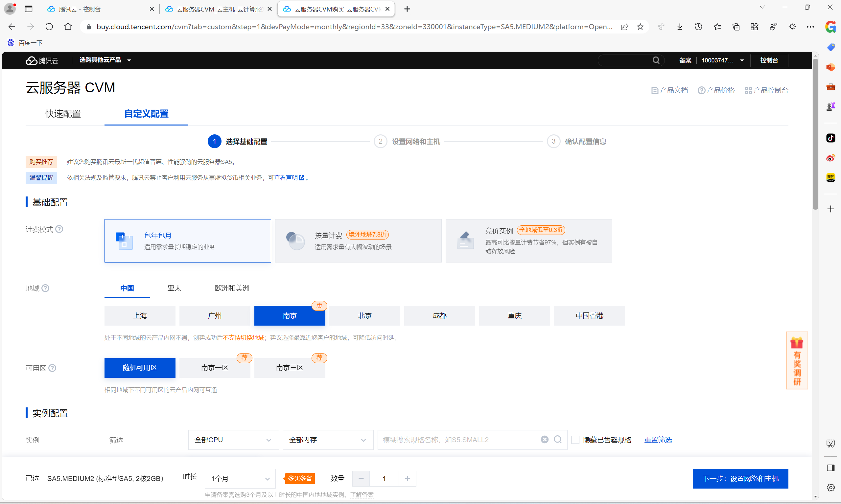Screen dimensions: 841x504
Task: Click the clear icon in spec search box
Action: coord(545,440)
